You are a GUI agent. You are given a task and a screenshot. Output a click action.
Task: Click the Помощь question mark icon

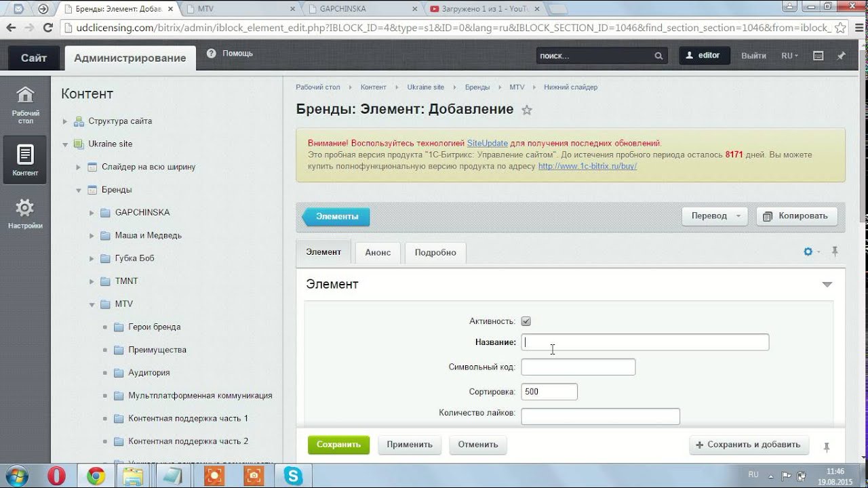(x=211, y=53)
